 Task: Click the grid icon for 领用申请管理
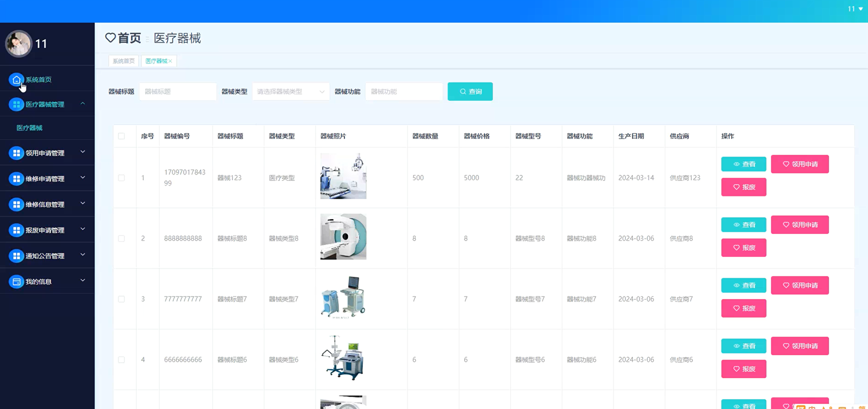click(16, 153)
